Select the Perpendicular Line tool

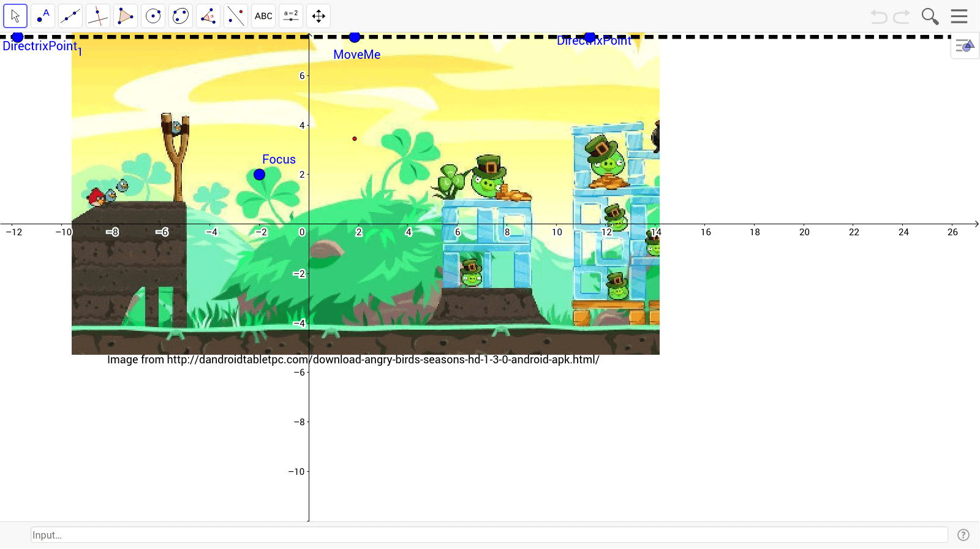[98, 16]
